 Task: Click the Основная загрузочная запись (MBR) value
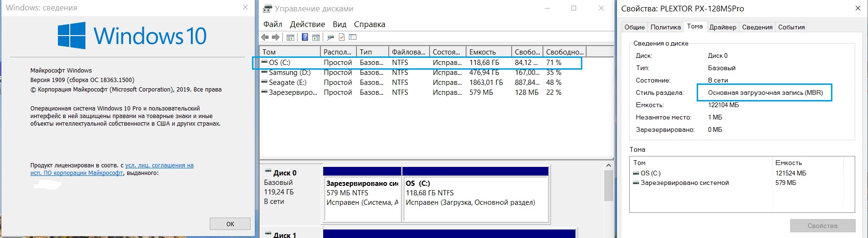click(x=765, y=92)
